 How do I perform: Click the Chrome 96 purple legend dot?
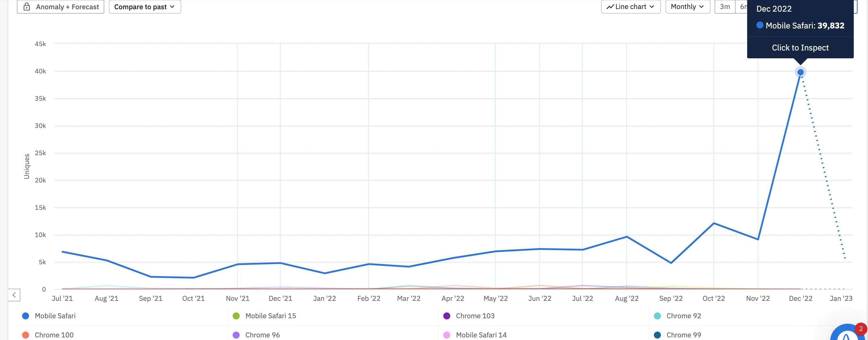tap(236, 335)
